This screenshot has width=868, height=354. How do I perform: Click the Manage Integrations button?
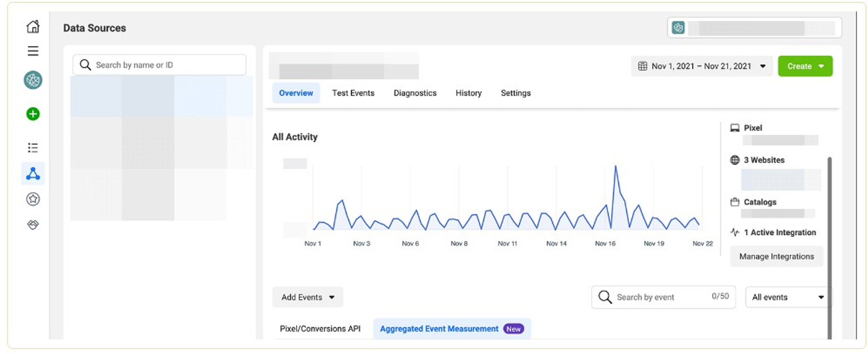pyautogui.click(x=776, y=256)
